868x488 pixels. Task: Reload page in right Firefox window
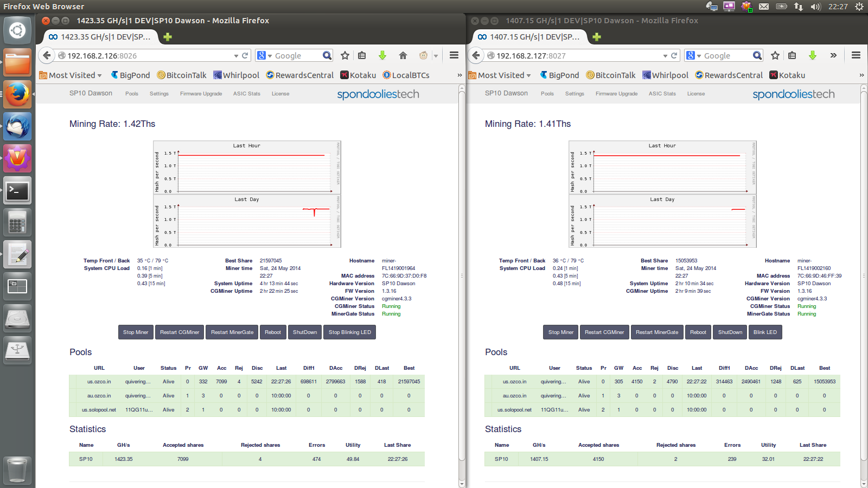674,55
